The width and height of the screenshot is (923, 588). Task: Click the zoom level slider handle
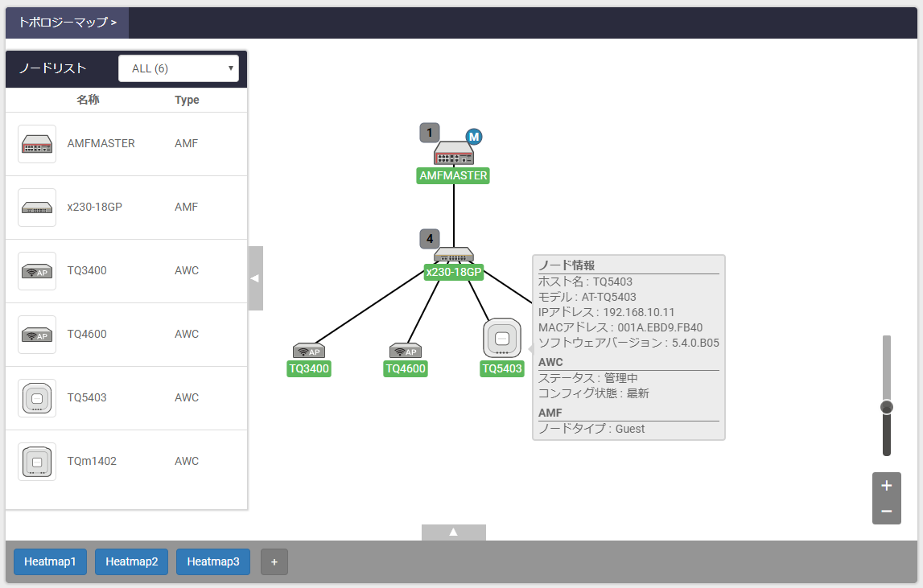(887, 407)
